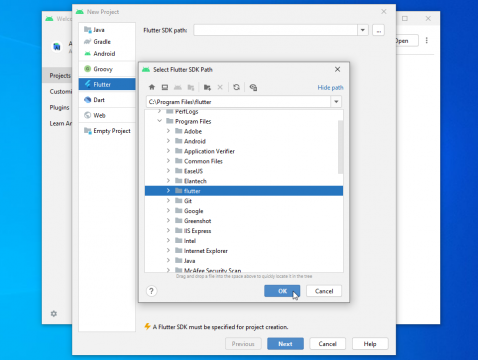478x360 pixels.
Task: Edit the C:\Program Files\flutter path field
Action: (238, 102)
